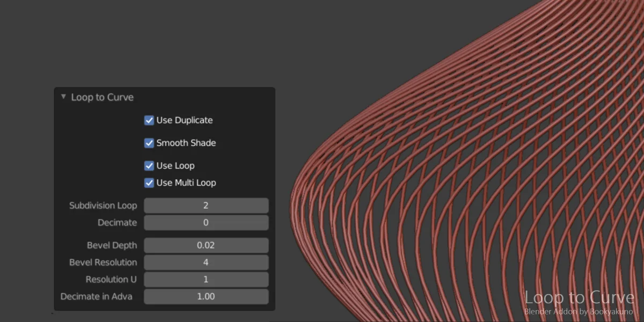Click the Smooth Shade label text

(x=185, y=143)
